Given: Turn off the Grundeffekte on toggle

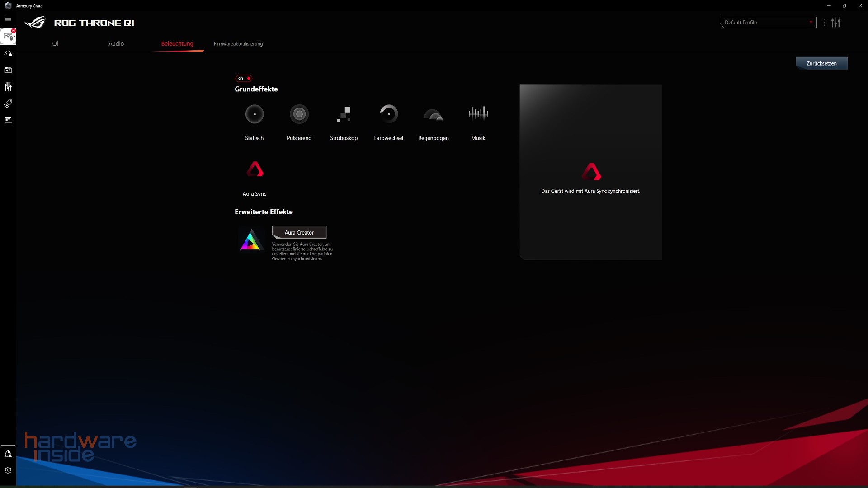Looking at the screenshot, I should 243,78.
